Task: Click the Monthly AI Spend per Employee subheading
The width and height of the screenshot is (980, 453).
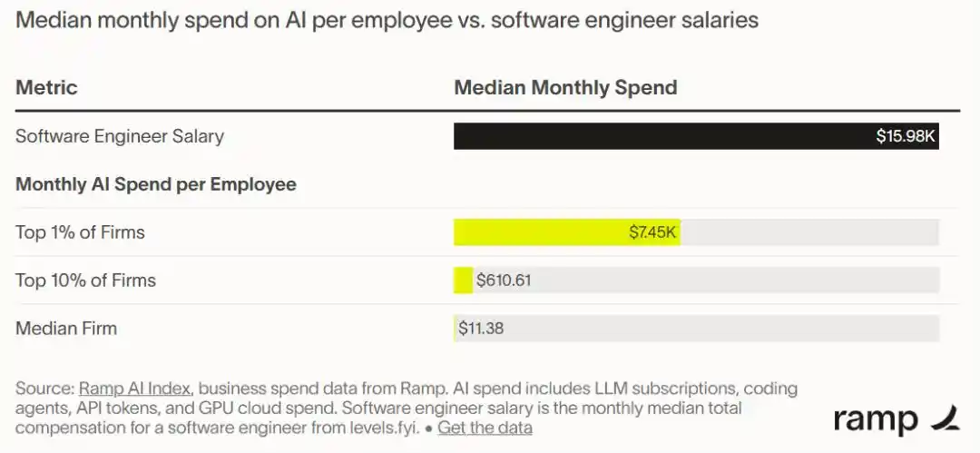Action: coord(156,184)
